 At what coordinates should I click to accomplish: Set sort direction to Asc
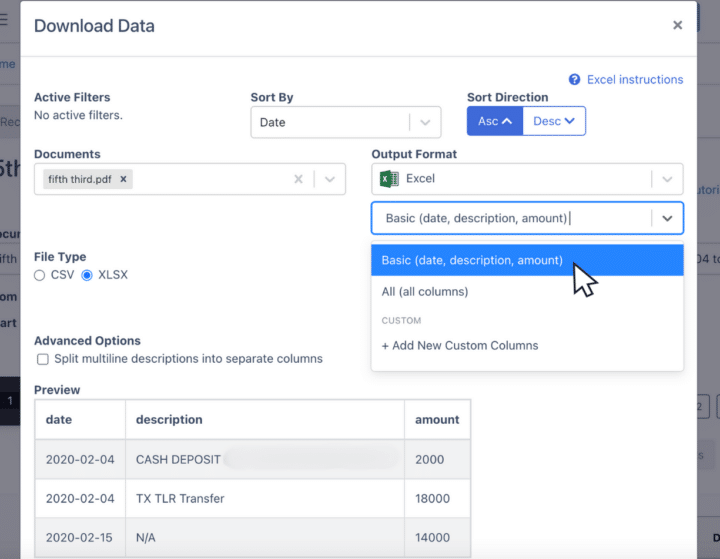[495, 121]
